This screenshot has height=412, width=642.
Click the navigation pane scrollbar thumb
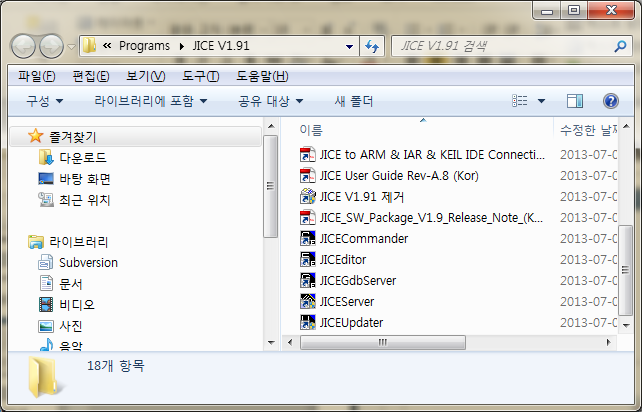coord(270,186)
